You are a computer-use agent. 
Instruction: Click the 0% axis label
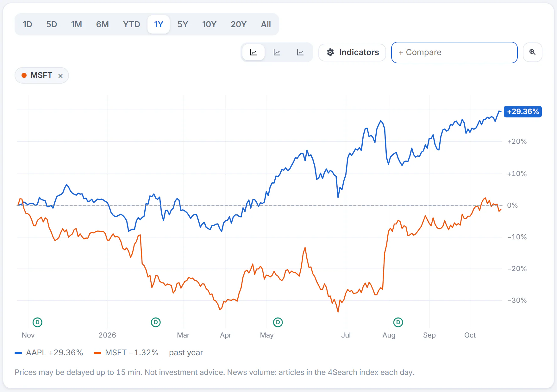512,205
